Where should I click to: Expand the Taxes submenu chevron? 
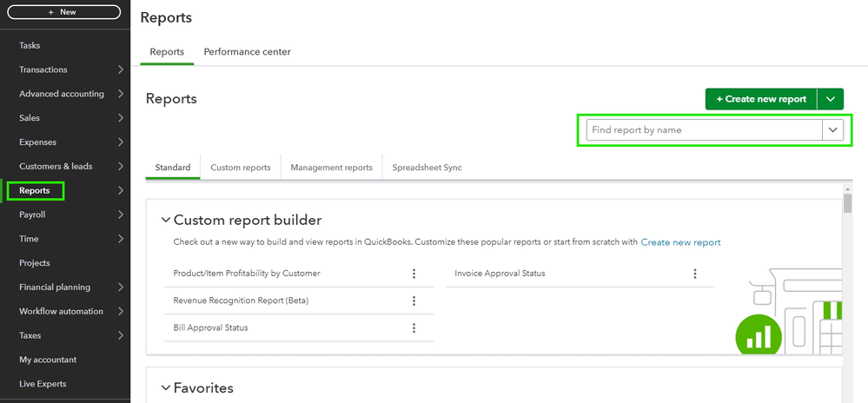[x=121, y=335]
